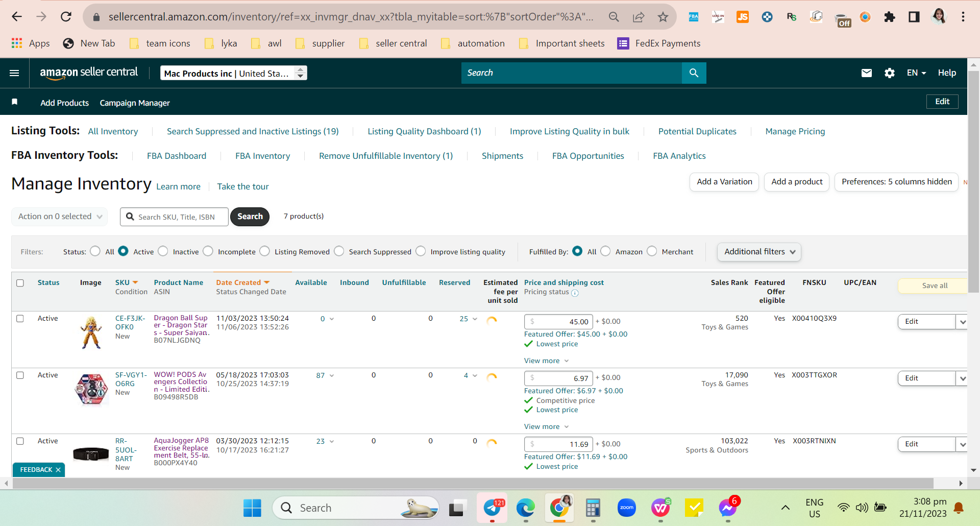Expand the Available 87 quantity chevron
This screenshot has width=980, height=526.
[x=332, y=375]
